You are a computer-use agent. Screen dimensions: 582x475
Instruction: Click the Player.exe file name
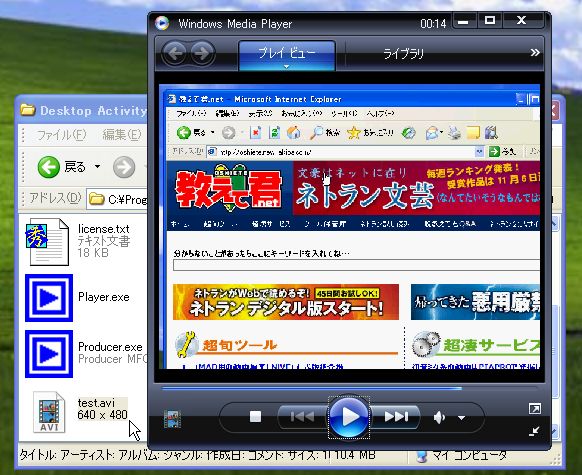click(104, 297)
